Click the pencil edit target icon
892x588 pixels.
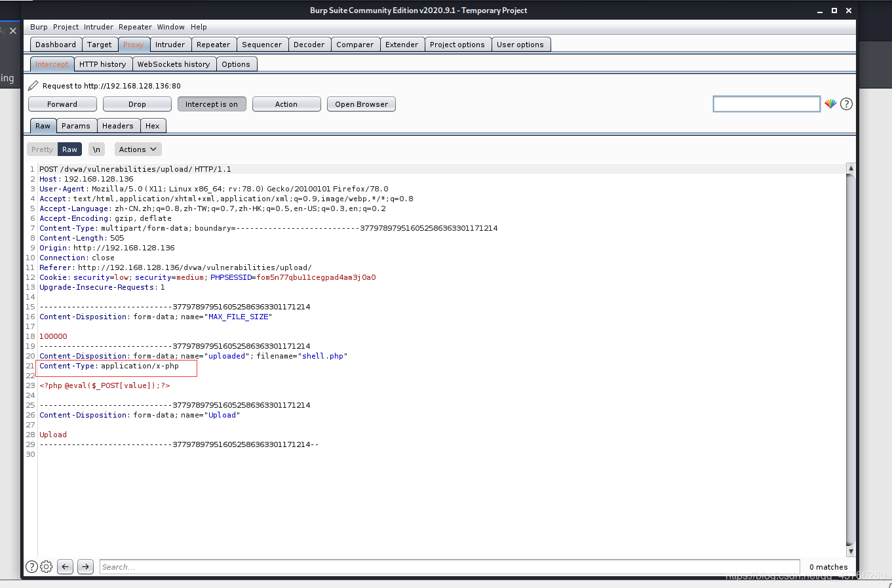point(33,86)
